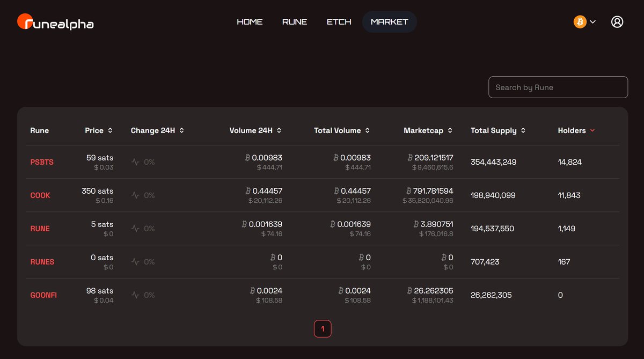Sort by Volume 24H column arrows
The width and height of the screenshot is (644, 359).
pyautogui.click(x=279, y=130)
